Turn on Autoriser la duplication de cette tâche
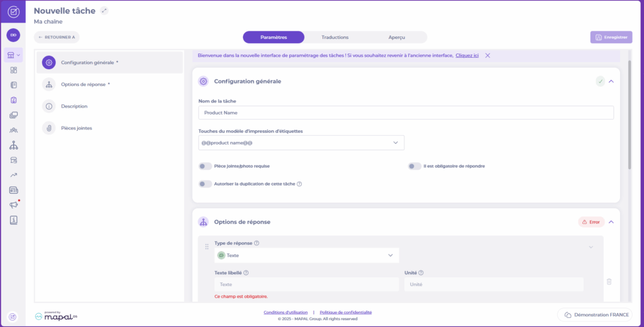This screenshot has height=327, width=644. click(x=205, y=184)
